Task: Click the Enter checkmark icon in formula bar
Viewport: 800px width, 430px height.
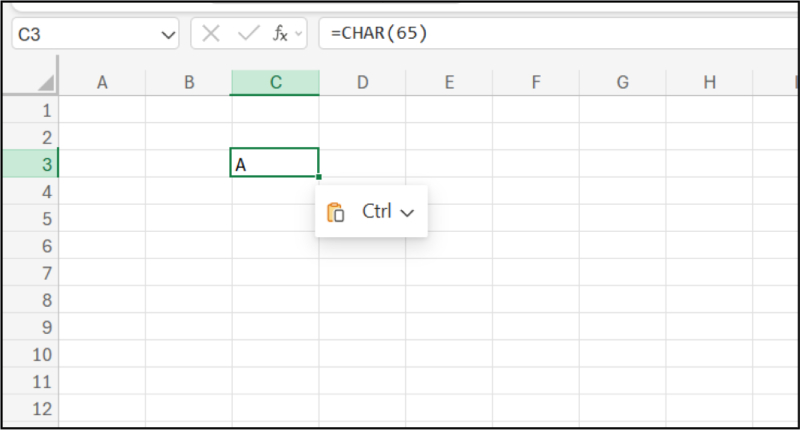Action: tap(247, 34)
